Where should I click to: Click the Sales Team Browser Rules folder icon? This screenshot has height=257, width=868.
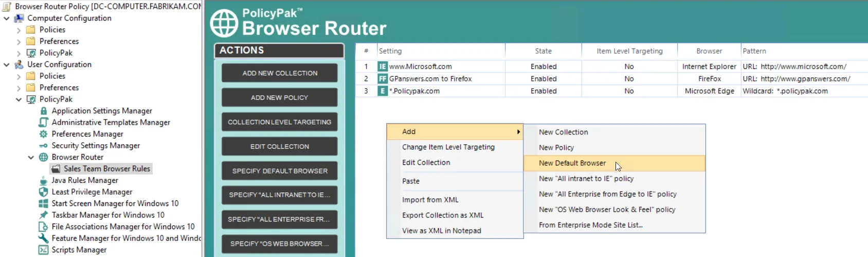coord(56,169)
